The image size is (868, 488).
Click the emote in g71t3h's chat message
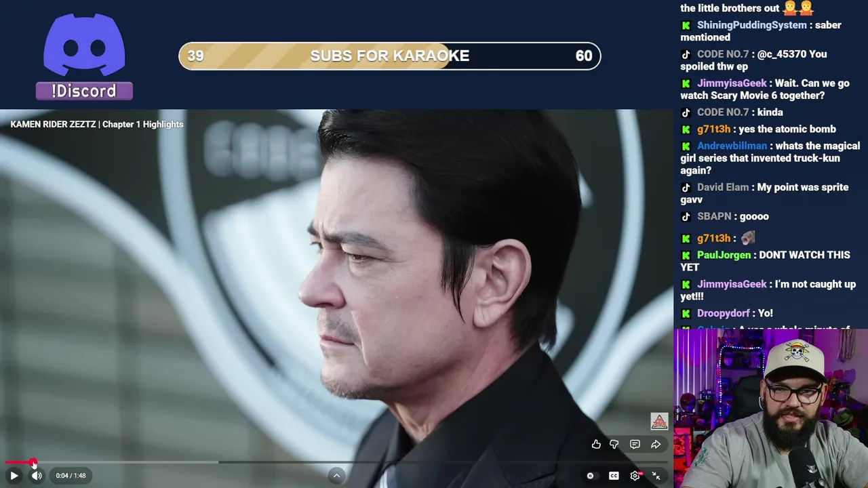747,238
